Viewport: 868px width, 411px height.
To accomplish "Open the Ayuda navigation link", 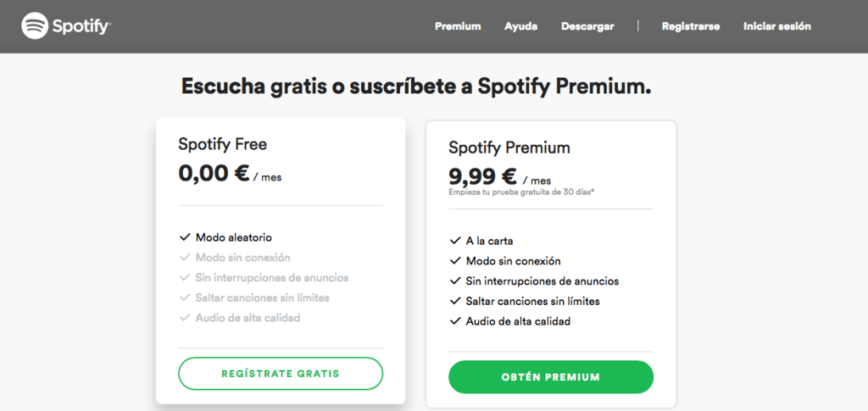I will pyautogui.click(x=520, y=26).
